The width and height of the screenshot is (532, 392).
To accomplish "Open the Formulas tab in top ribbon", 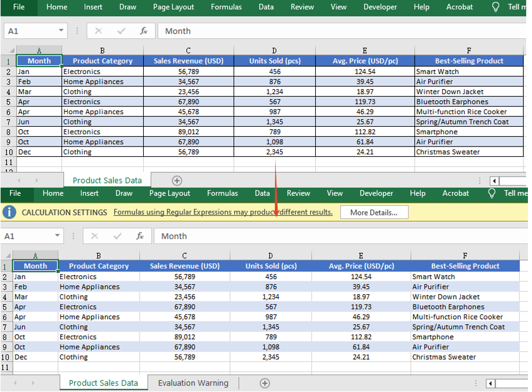I will pyautogui.click(x=227, y=7).
